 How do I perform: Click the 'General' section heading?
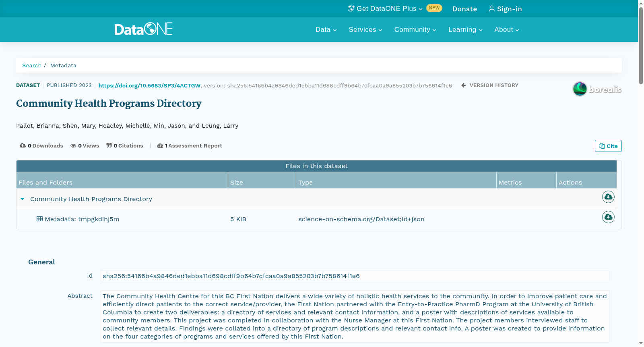coord(41,262)
